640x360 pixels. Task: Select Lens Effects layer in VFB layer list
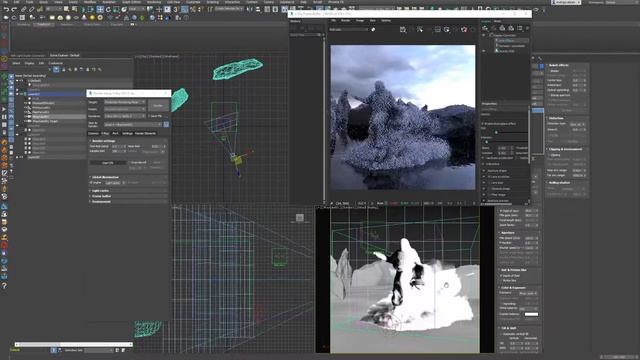pos(512,41)
